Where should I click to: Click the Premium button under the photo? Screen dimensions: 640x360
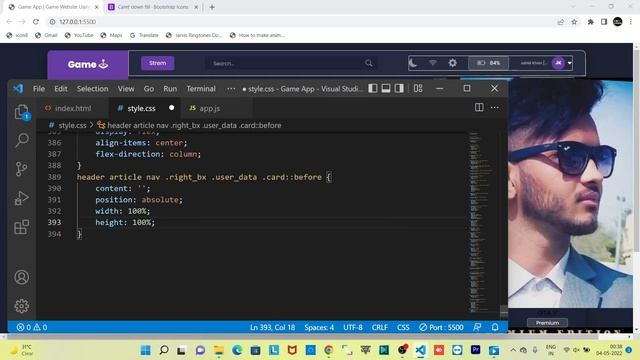point(547,322)
